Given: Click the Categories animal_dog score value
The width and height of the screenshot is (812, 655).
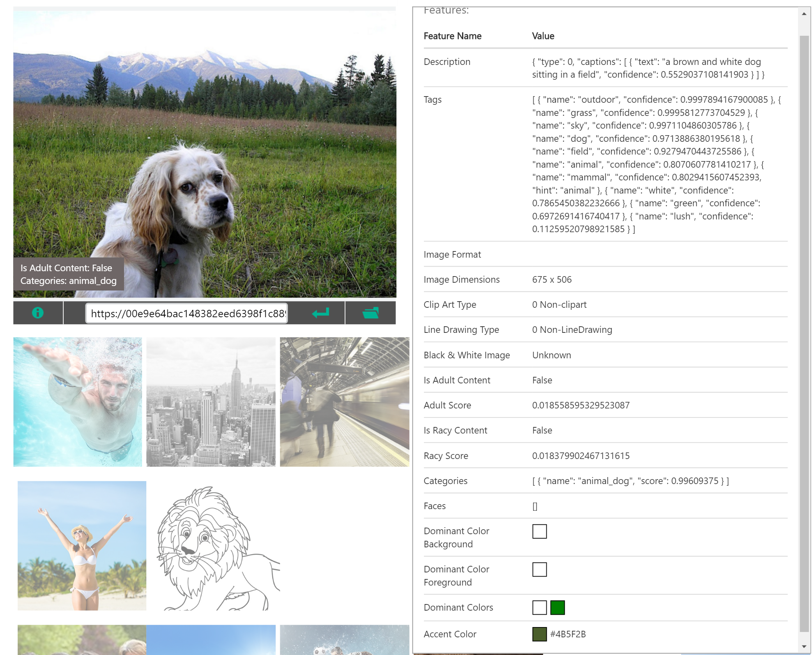Looking at the screenshot, I should click(x=630, y=481).
